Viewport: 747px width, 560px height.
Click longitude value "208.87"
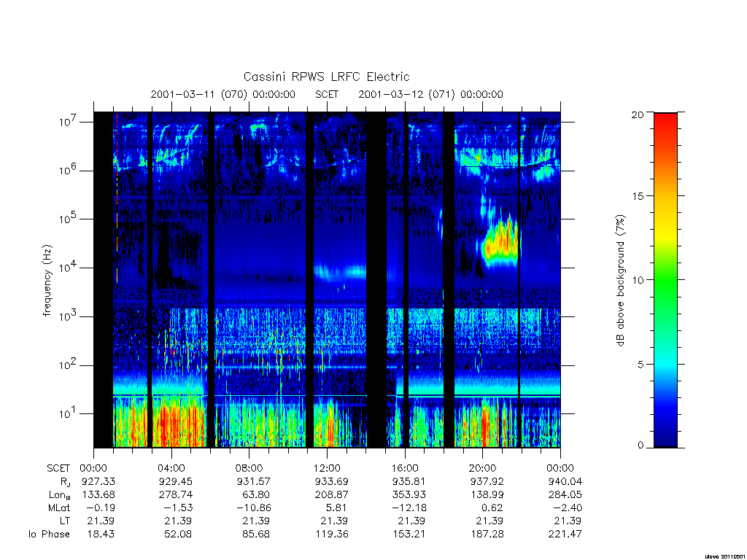pyautogui.click(x=332, y=495)
